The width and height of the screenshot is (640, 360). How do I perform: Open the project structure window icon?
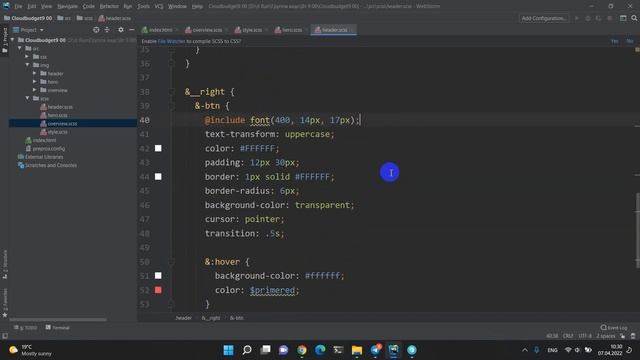click(623, 18)
